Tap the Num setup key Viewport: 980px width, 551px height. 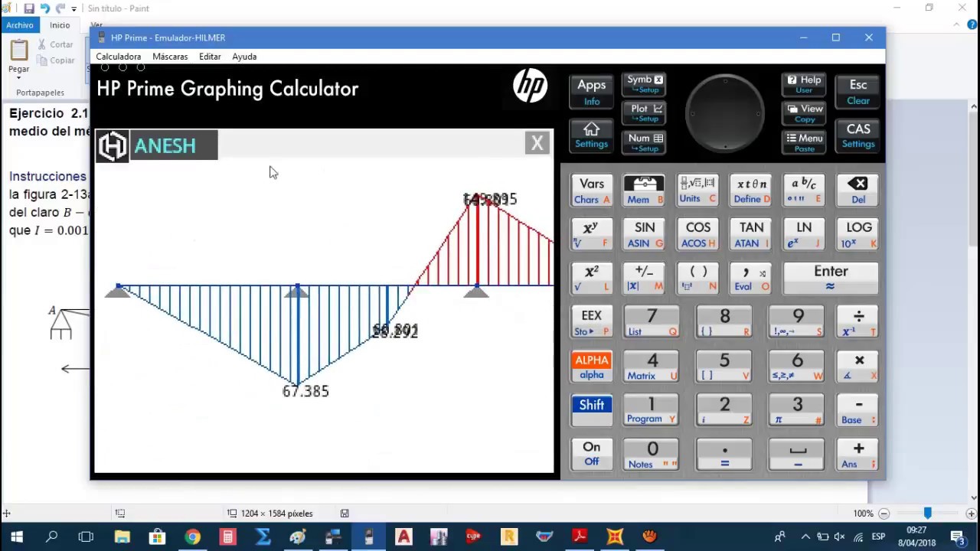coord(644,142)
